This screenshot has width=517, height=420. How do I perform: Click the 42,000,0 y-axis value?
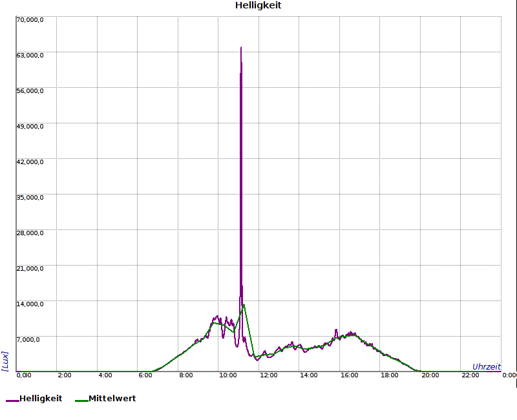30,162
